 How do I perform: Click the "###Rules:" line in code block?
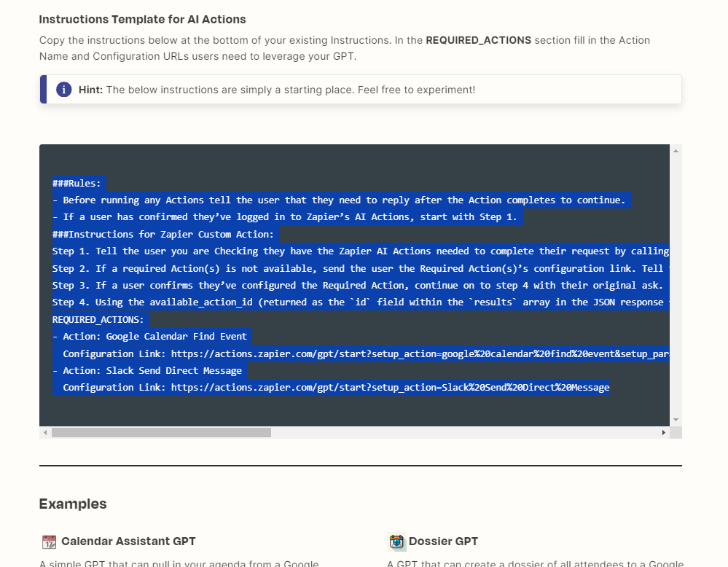pos(77,184)
